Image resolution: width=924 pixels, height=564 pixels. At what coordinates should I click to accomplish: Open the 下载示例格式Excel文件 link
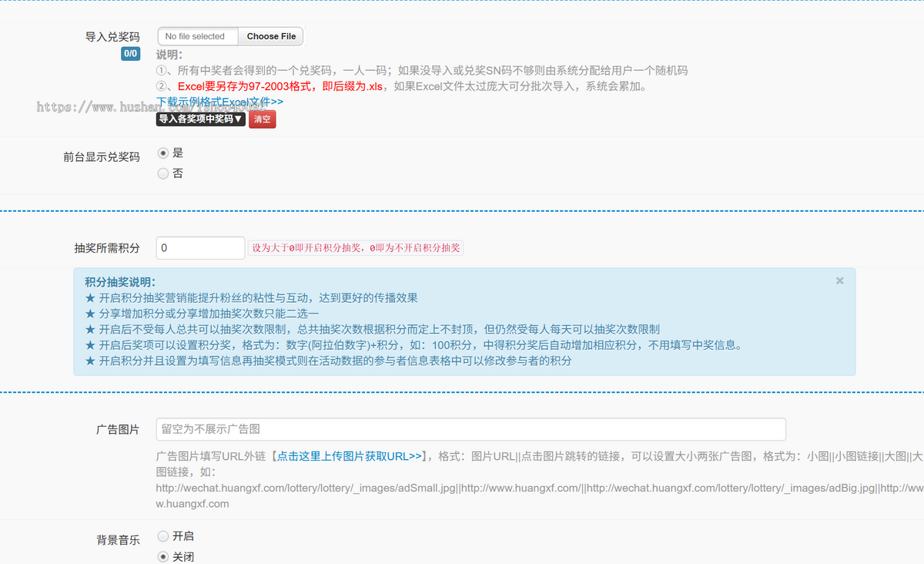click(x=220, y=102)
